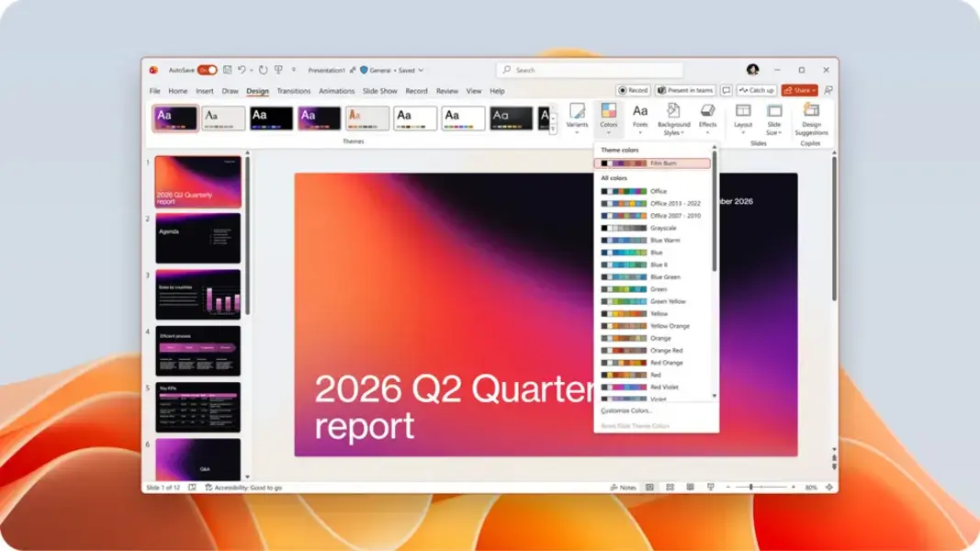Select the second light serif theme thumbnail
This screenshot has height=551, width=980.
point(223,118)
